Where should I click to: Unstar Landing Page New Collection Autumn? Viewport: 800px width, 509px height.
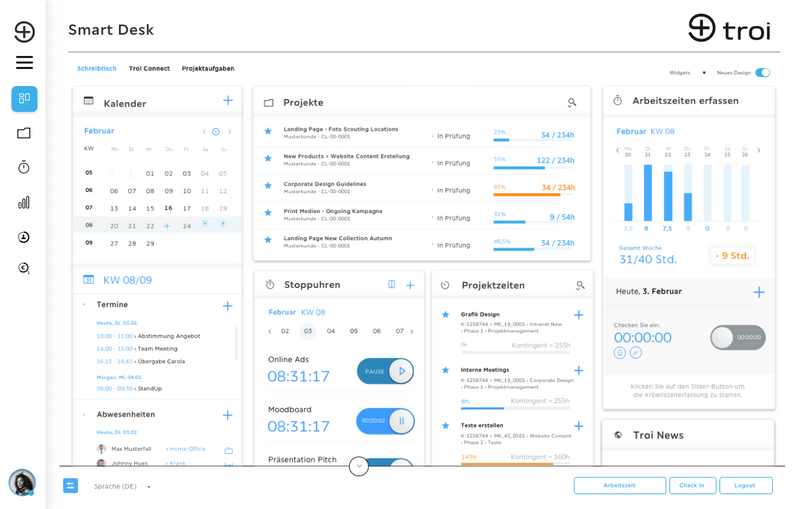coord(268,240)
